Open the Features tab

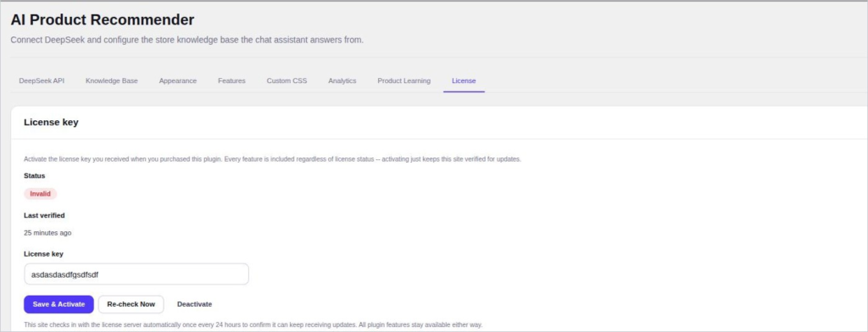(x=231, y=80)
